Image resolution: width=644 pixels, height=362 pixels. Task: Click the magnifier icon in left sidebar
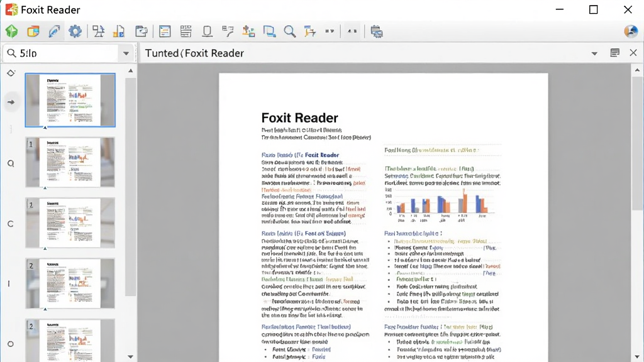tap(11, 163)
